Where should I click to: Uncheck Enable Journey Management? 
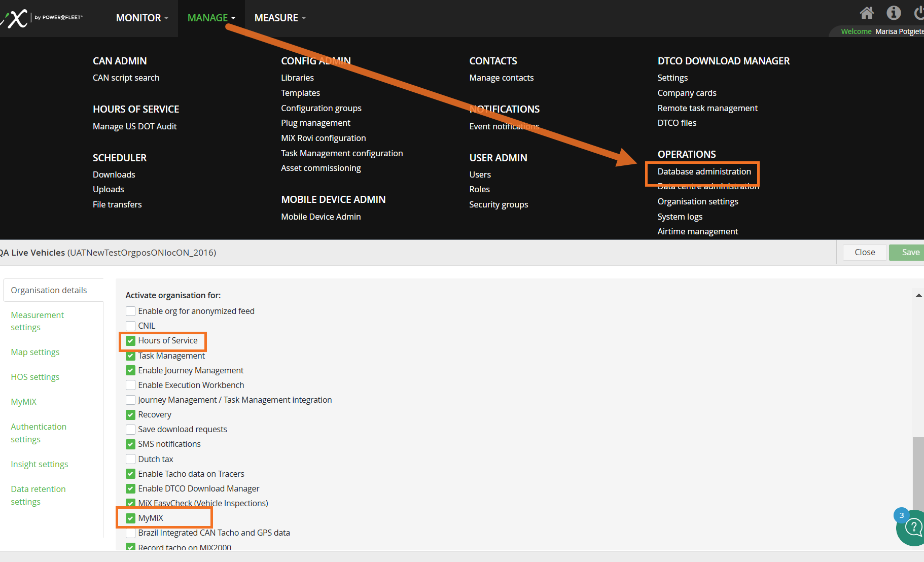[x=130, y=370]
